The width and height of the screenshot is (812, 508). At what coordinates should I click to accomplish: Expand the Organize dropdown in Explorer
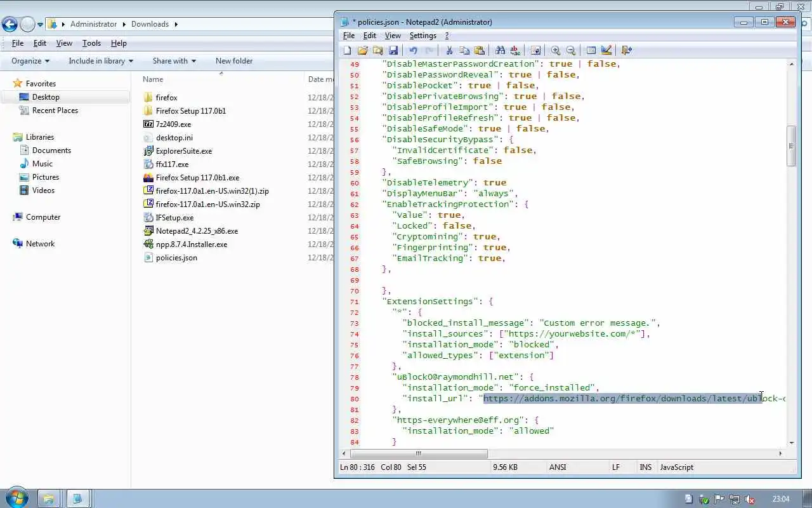(x=30, y=61)
